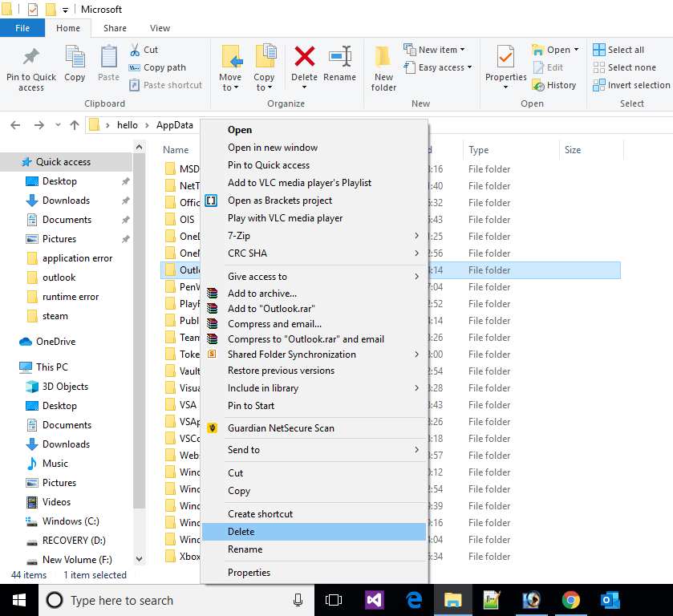Screen dimensions: 673x616
Task: Go up one folder level arrow
Action: [75, 125]
